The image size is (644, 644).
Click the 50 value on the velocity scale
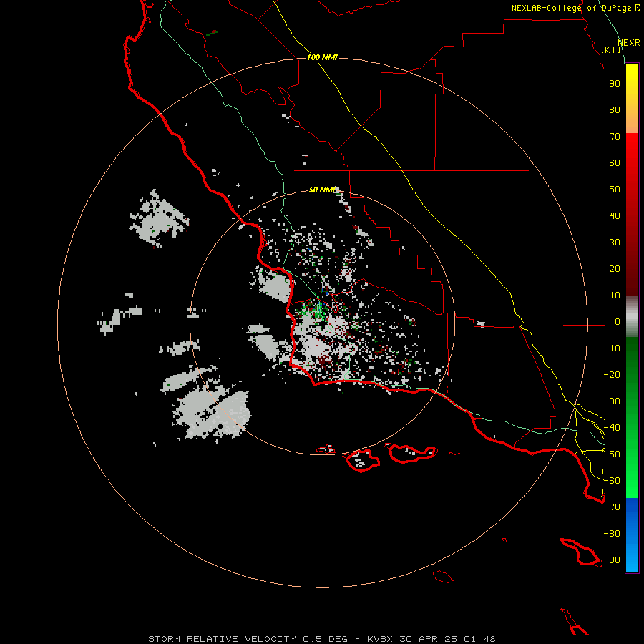pos(615,190)
